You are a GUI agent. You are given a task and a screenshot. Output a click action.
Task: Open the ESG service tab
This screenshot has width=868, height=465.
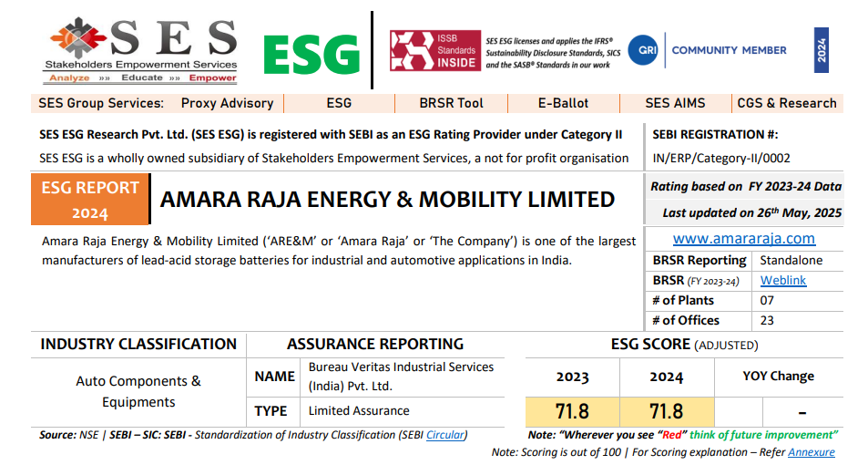pyautogui.click(x=339, y=103)
